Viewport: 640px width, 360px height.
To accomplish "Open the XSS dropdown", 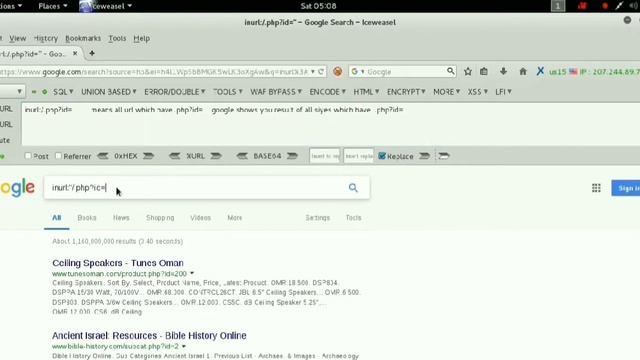I will click(478, 92).
